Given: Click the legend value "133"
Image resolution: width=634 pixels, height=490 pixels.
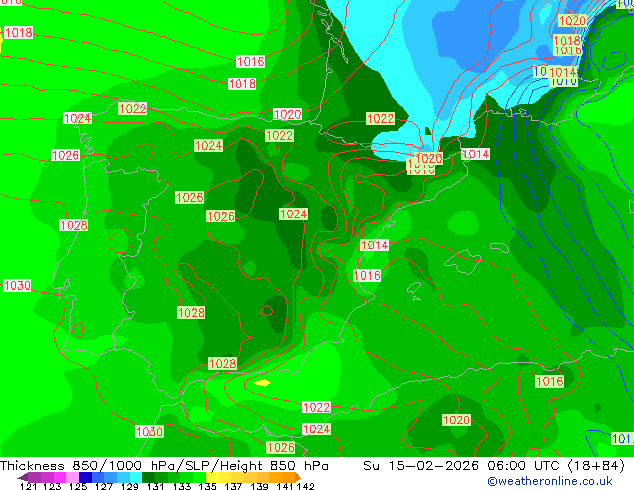Looking at the screenshot, I should 182,486.
